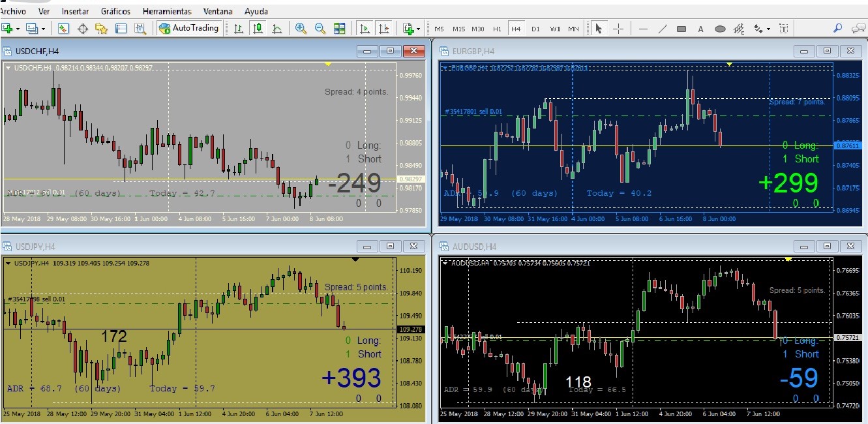868x424 pixels.
Task: Select the ellipse shape tool
Action: (720, 29)
